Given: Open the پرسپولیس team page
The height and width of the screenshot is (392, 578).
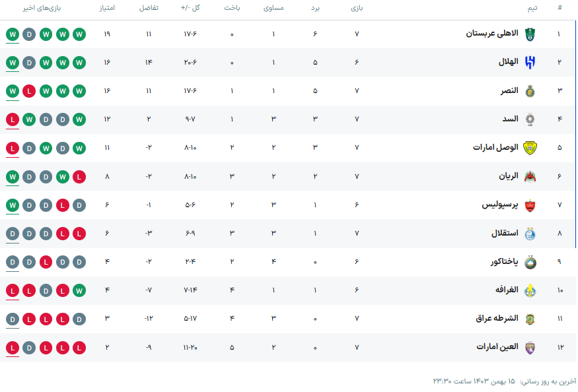Looking at the screenshot, I should click(x=500, y=205).
